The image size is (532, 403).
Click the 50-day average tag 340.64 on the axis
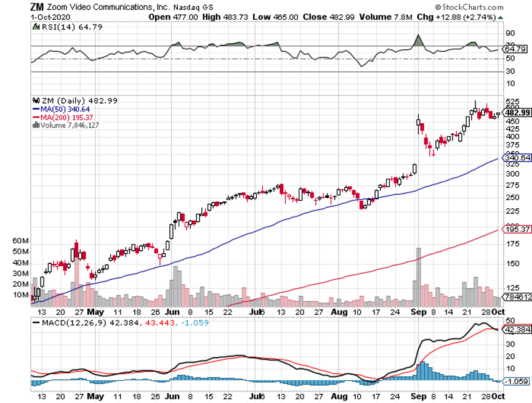tap(517, 158)
